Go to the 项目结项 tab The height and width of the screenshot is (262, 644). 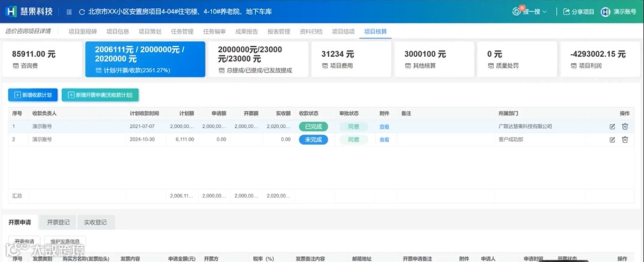click(344, 31)
